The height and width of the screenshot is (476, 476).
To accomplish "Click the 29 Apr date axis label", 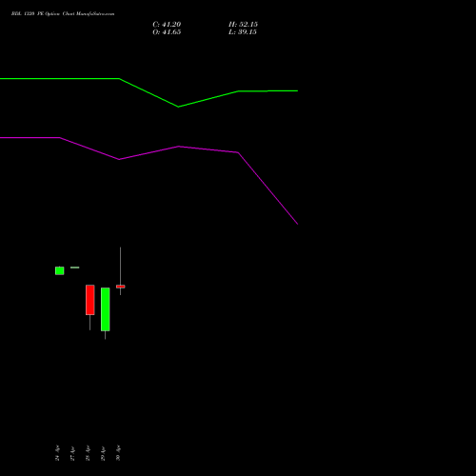I will 103,453.
